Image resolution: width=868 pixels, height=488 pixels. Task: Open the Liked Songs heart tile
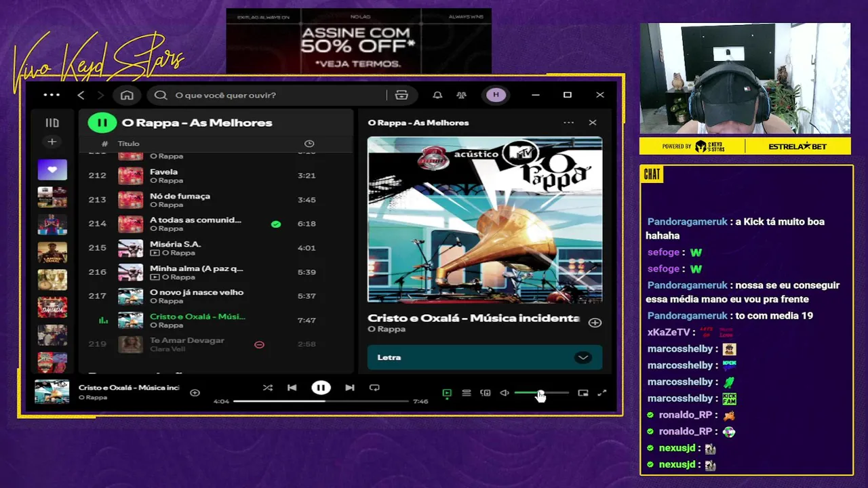click(x=52, y=169)
